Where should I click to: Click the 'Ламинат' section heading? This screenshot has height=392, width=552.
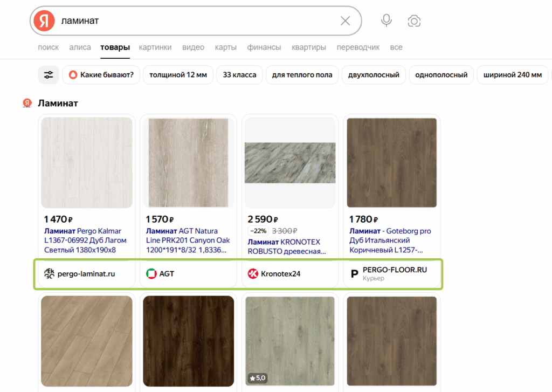tap(58, 103)
